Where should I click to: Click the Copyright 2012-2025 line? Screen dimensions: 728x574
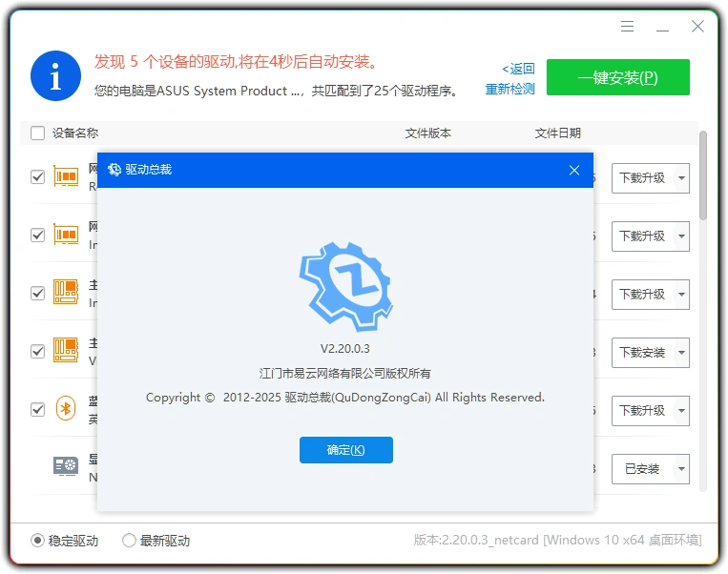[x=345, y=398]
